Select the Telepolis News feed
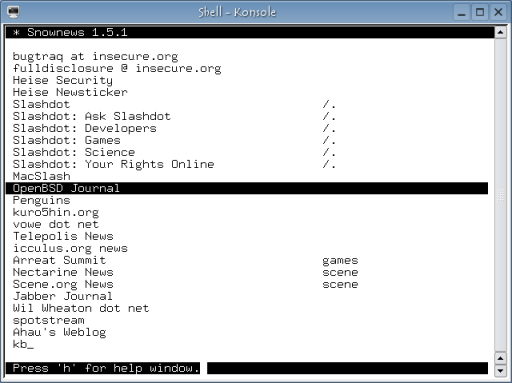512x383 pixels. [x=63, y=236]
